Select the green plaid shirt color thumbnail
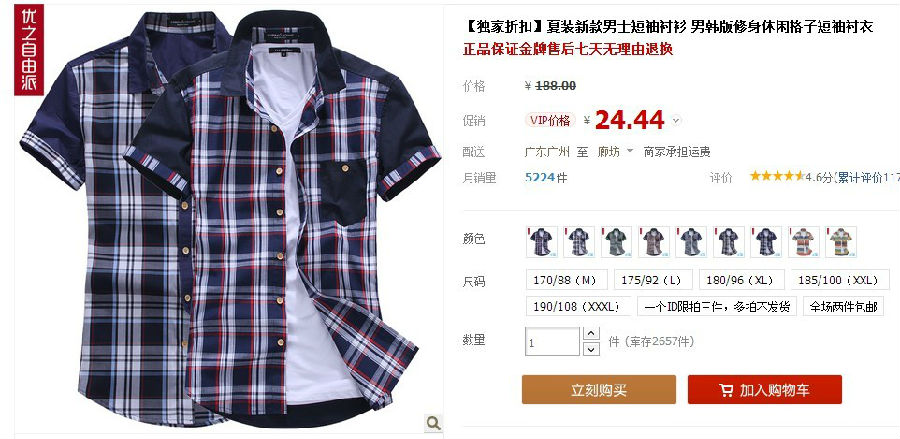 (616, 241)
